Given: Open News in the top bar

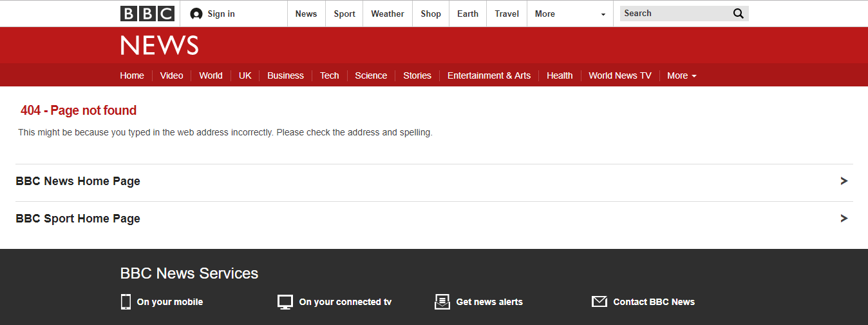Looking at the screenshot, I should pyautogui.click(x=306, y=14).
